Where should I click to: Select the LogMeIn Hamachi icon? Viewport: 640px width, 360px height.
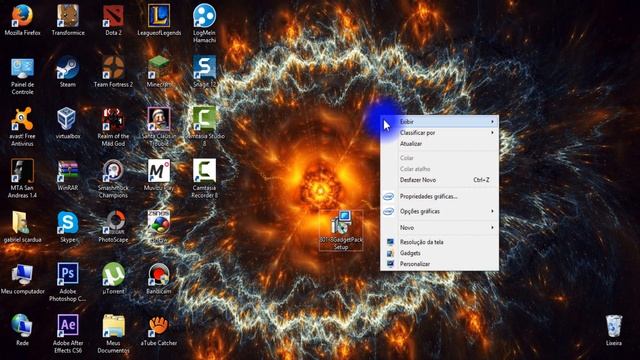[x=204, y=16]
